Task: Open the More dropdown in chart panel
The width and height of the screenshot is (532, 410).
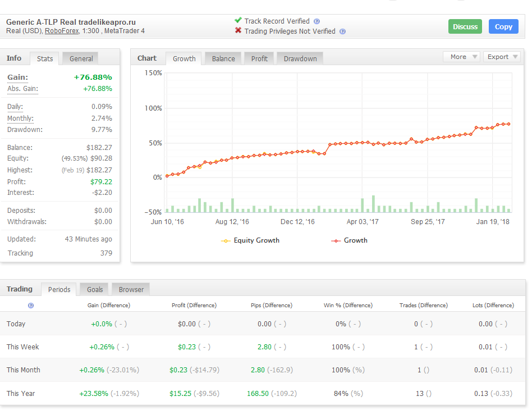Action: (x=461, y=57)
